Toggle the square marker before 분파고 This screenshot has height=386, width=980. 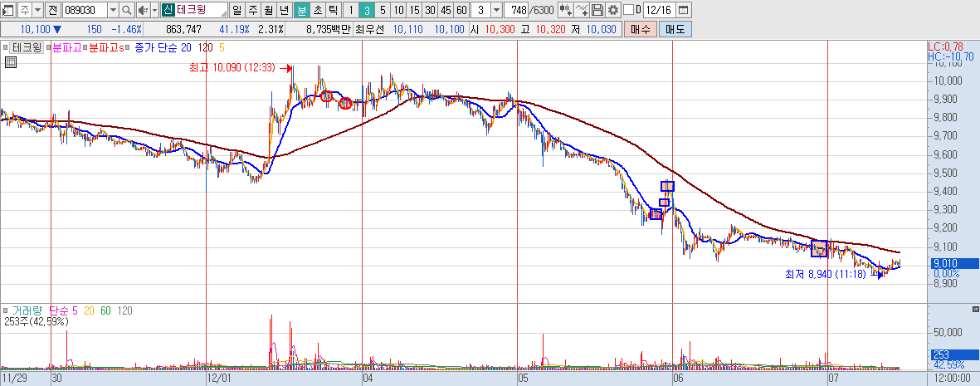click(x=50, y=47)
